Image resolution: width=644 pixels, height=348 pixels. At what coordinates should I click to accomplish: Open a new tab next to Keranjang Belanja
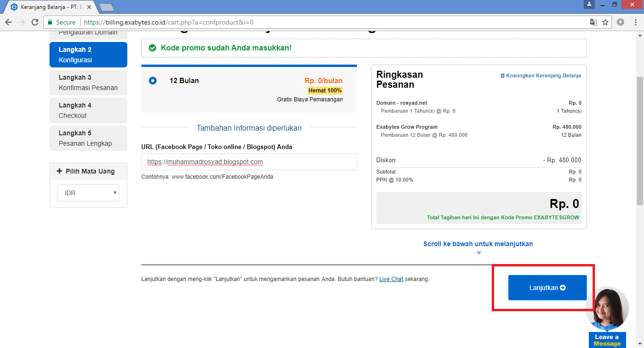coord(107,7)
